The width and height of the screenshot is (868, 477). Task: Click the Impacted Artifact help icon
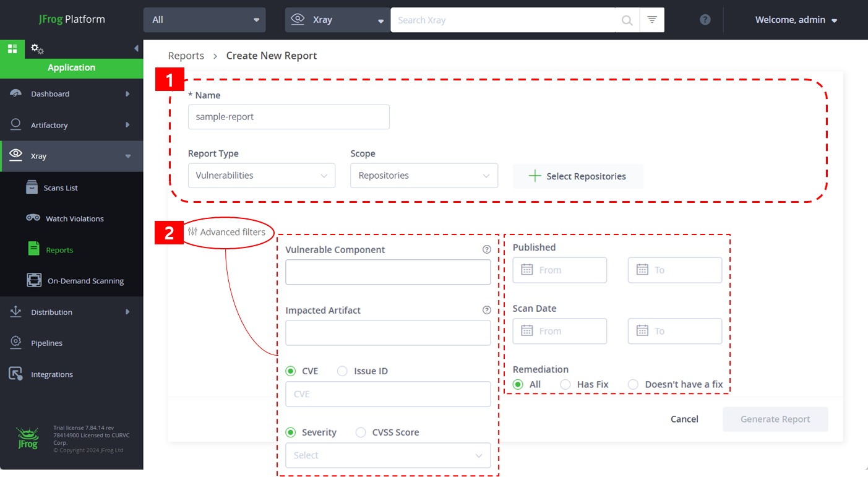(x=487, y=310)
